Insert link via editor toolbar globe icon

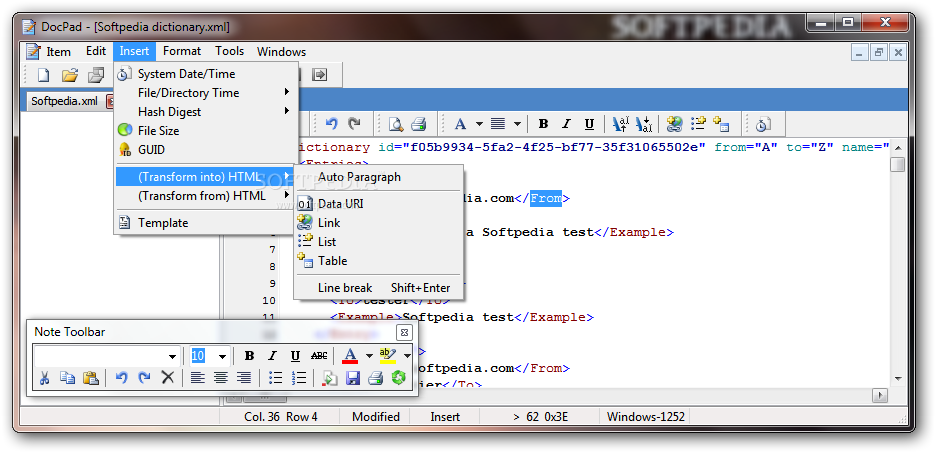coord(675,124)
